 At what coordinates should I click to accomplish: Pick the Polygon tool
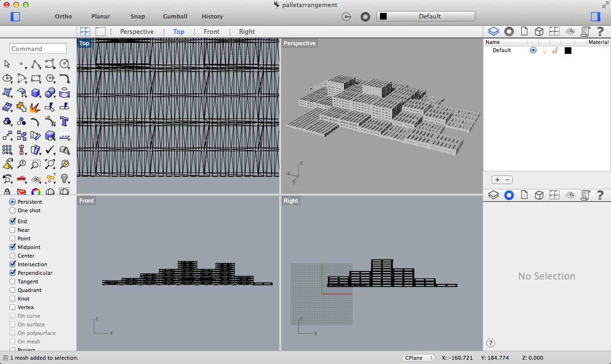click(x=50, y=78)
